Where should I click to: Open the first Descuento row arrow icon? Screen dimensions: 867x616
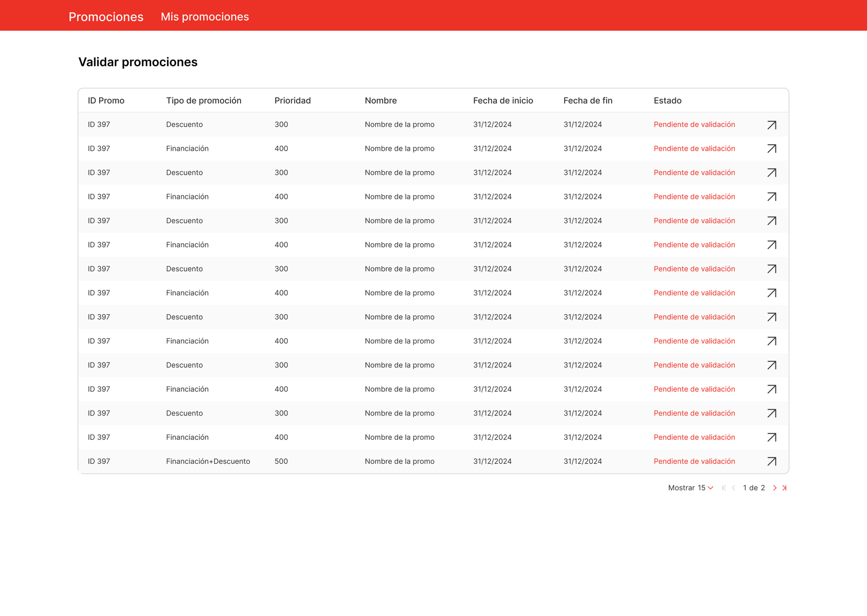coord(772,125)
